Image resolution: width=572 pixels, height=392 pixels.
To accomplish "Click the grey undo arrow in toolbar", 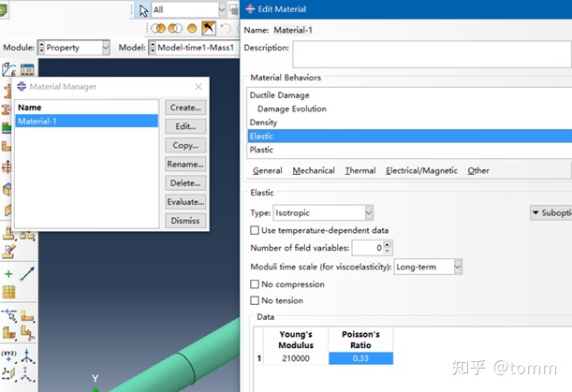I will pyautogui.click(x=226, y=28).
